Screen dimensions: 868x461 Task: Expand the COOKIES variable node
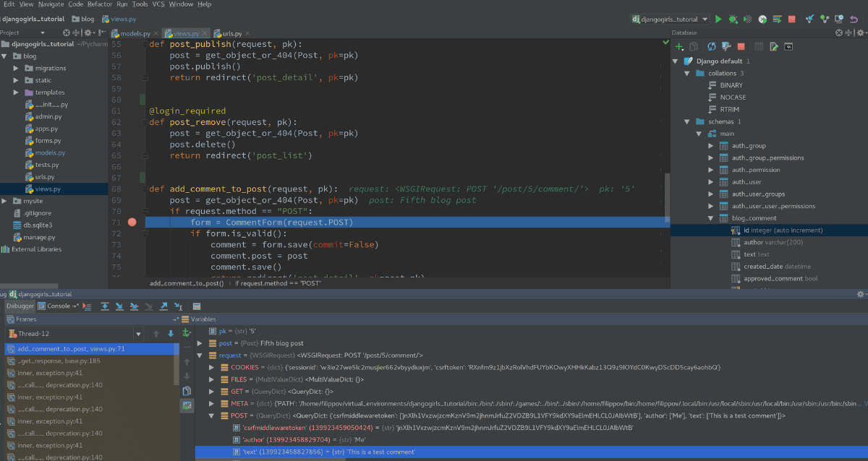coord(211,367)
